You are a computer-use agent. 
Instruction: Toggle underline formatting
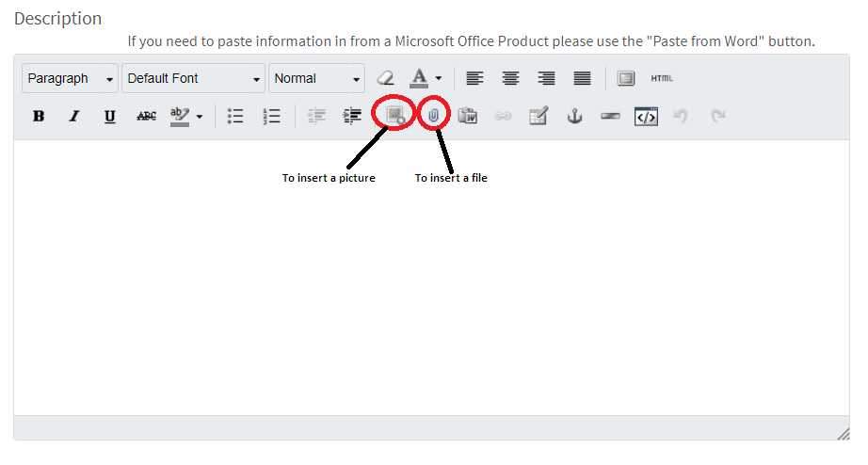pos(109,117)
